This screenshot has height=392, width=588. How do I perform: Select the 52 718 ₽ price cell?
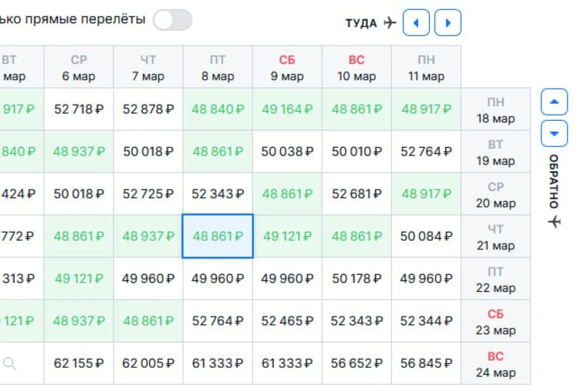point(79,109)
